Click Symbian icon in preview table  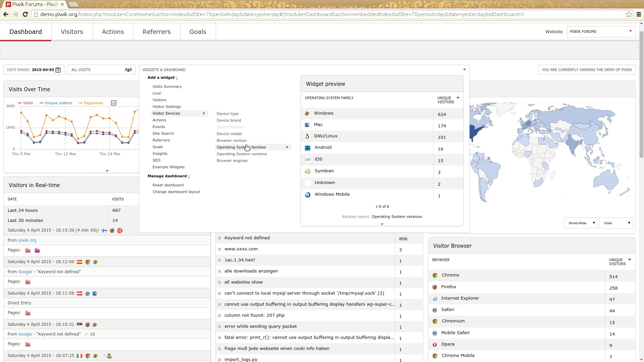pos(308,171)
